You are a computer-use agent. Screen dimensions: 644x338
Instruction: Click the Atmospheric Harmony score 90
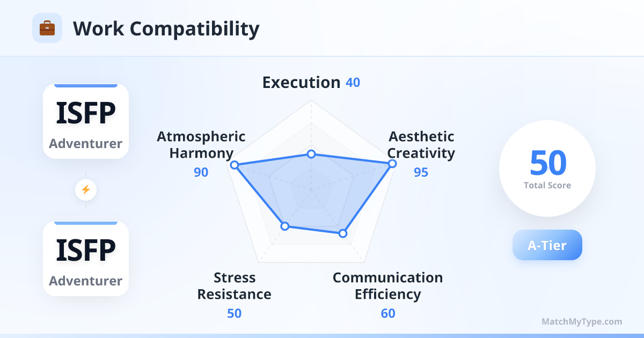coord(201,172)
